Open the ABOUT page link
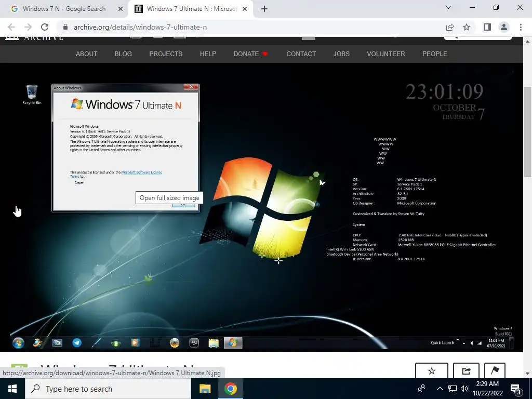The width and height of the screenshot is (532, 399). pos(87,54)
